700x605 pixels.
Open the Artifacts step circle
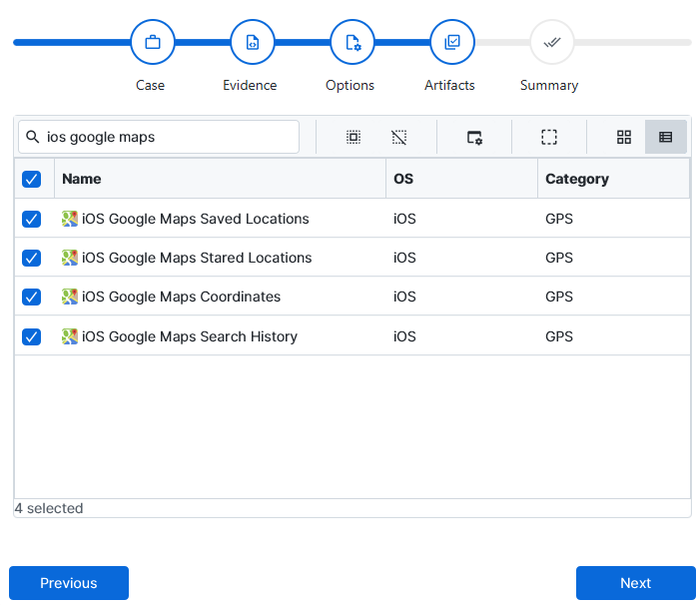452,42
